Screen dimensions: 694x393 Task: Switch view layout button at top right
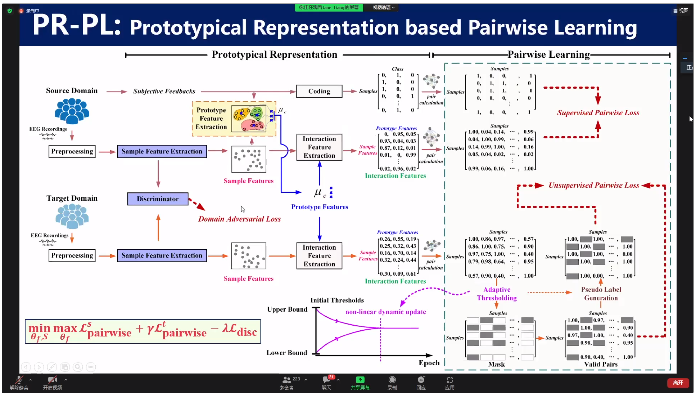pos(683,10)
